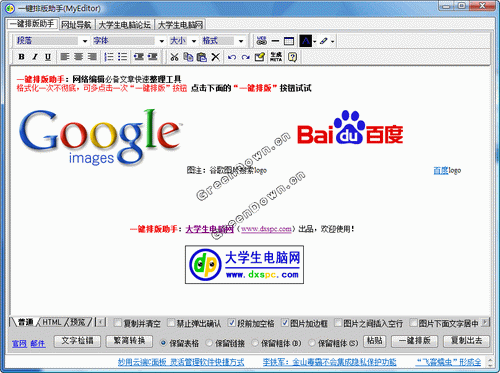Click the 繁简转换 button
Viewport: 500px width, 373px height.
[129, 341]
